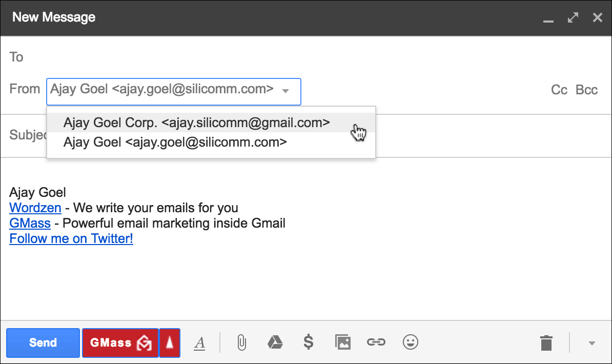Insert a hyperlink

point(376,342)
